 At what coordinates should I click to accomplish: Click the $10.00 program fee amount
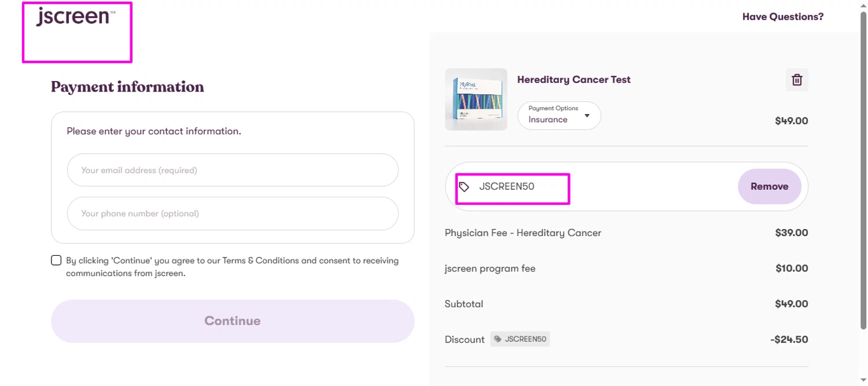[x=792, y=269]
